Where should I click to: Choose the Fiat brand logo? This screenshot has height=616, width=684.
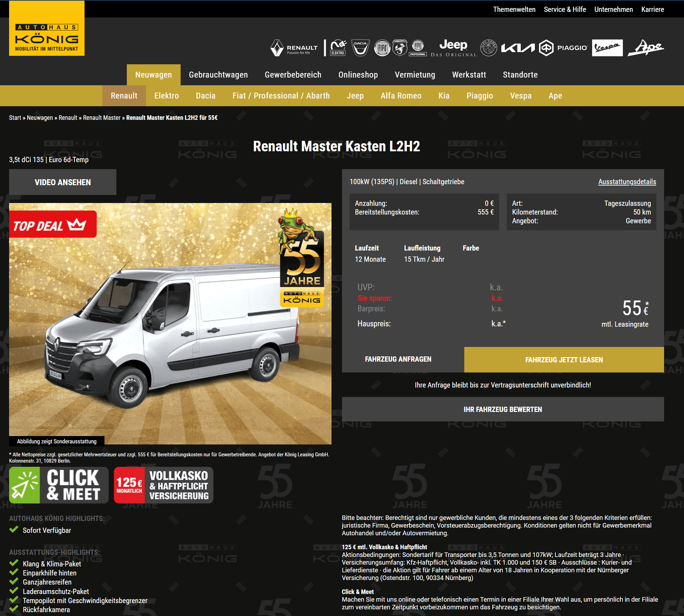pos(383,48)
